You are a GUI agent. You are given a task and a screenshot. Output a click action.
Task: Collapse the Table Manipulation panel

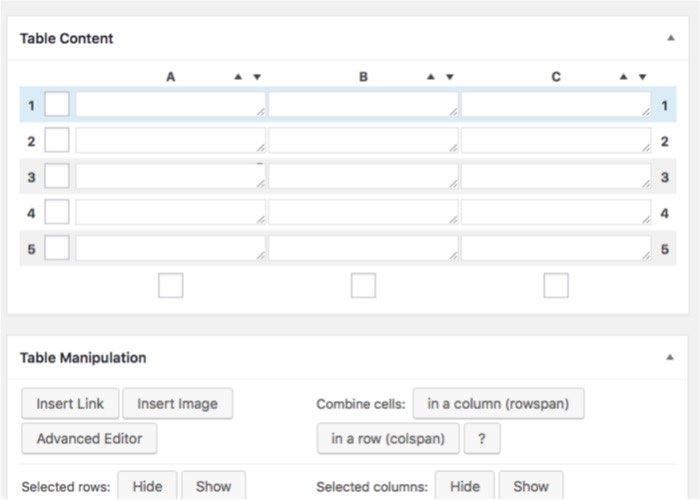pos(671,358)
